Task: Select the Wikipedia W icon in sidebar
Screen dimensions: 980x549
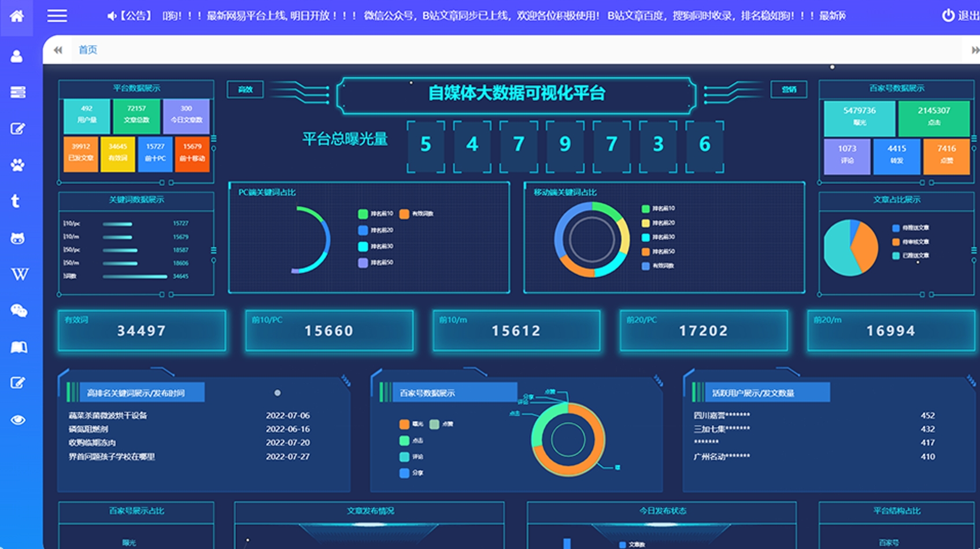Action: (19, 274)
